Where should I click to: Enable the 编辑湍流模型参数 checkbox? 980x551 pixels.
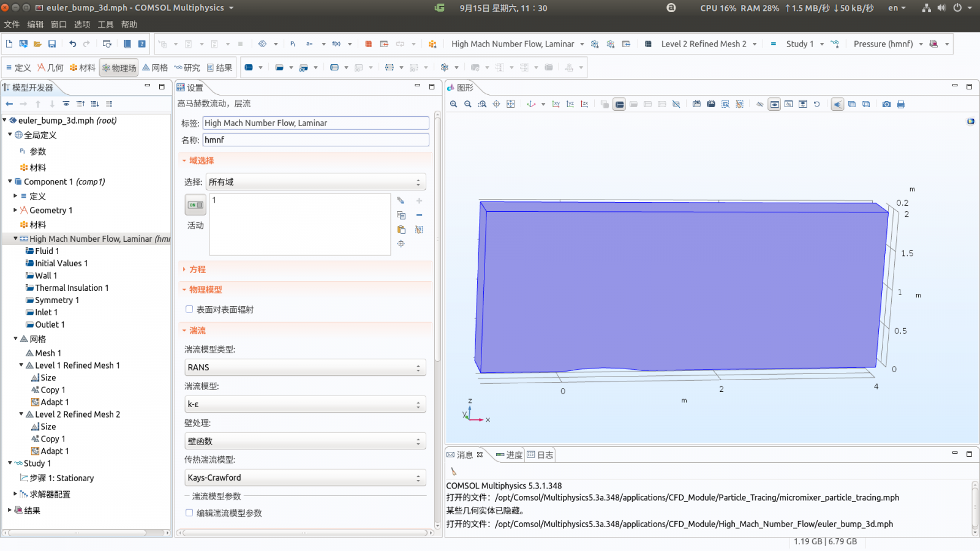(x=189, y=513)
